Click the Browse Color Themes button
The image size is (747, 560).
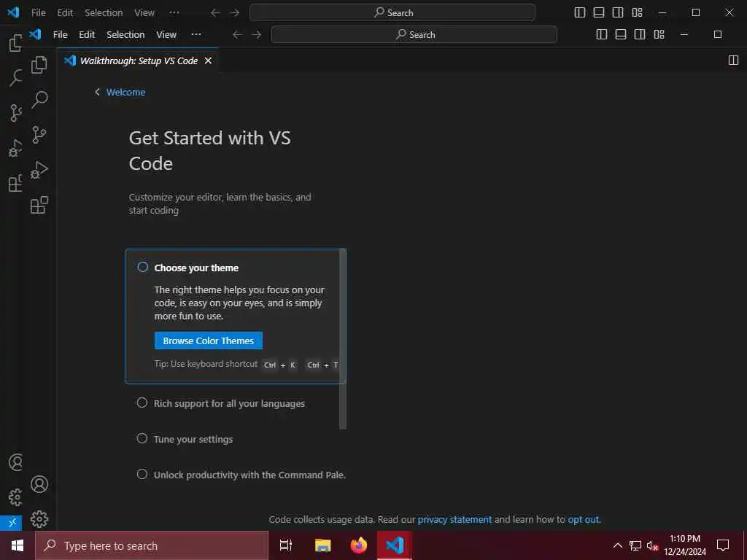[x=208, y=341]
